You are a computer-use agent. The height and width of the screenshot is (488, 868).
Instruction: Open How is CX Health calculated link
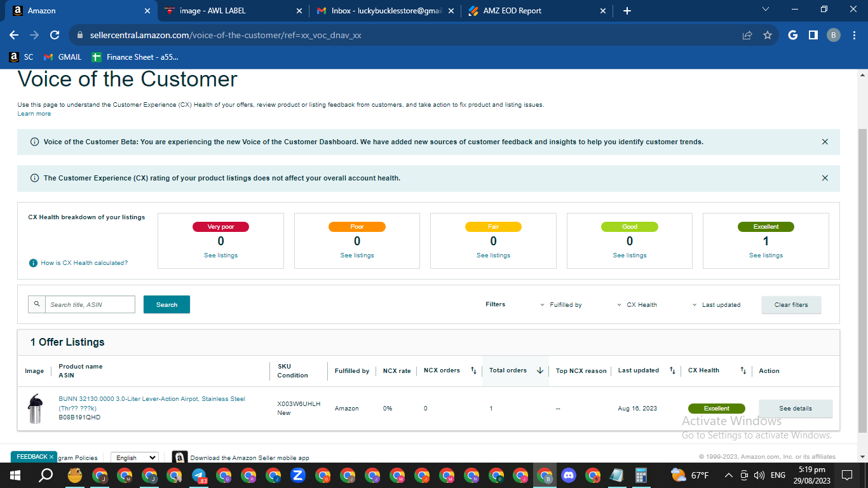[x=84, y=263]
